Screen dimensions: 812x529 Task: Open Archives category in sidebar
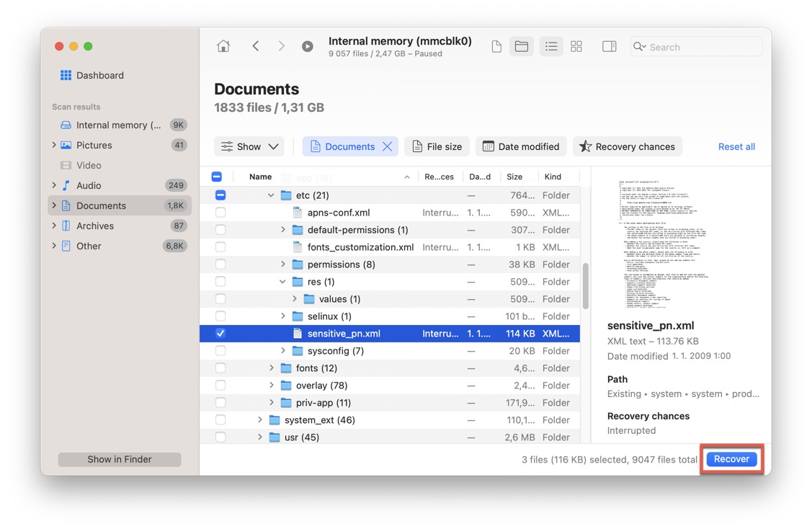120,226
